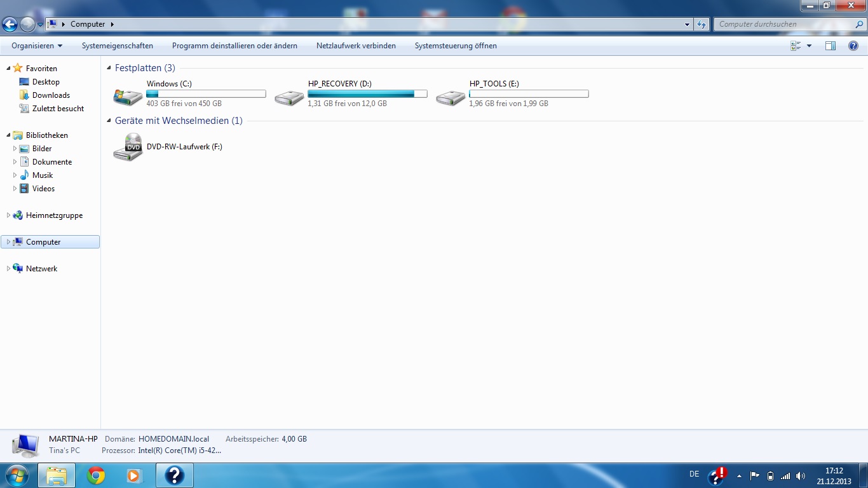Open the Windows (C:) drive icon

point(128,96)
